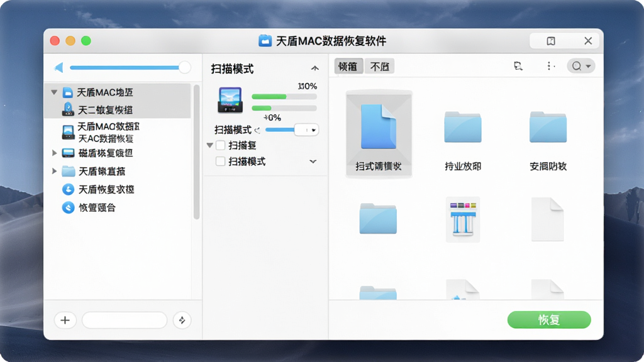
Task: Click the X icon in title bar
Action: tap(588, 41)
